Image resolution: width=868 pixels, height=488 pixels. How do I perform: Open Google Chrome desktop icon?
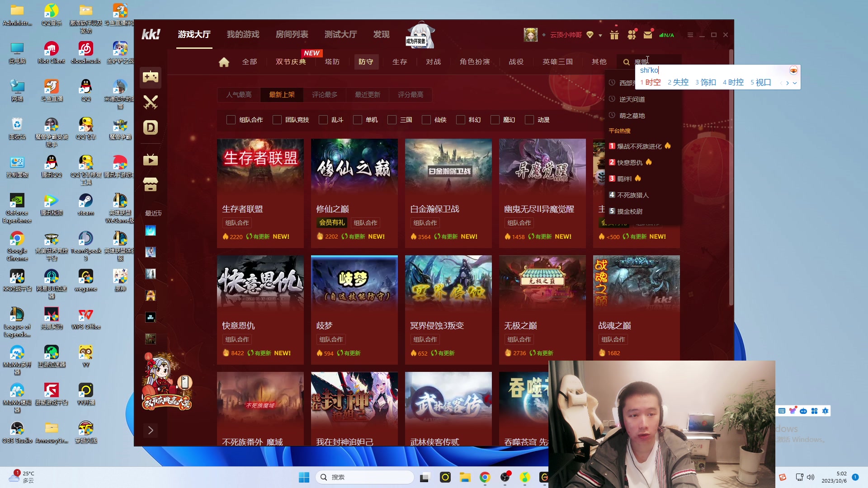point(17,246)
